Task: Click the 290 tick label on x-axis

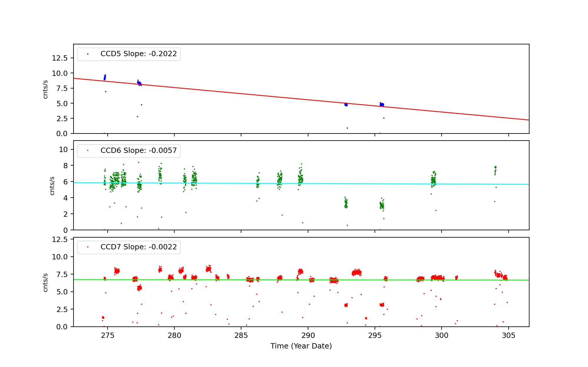Action: pos(308,336)
